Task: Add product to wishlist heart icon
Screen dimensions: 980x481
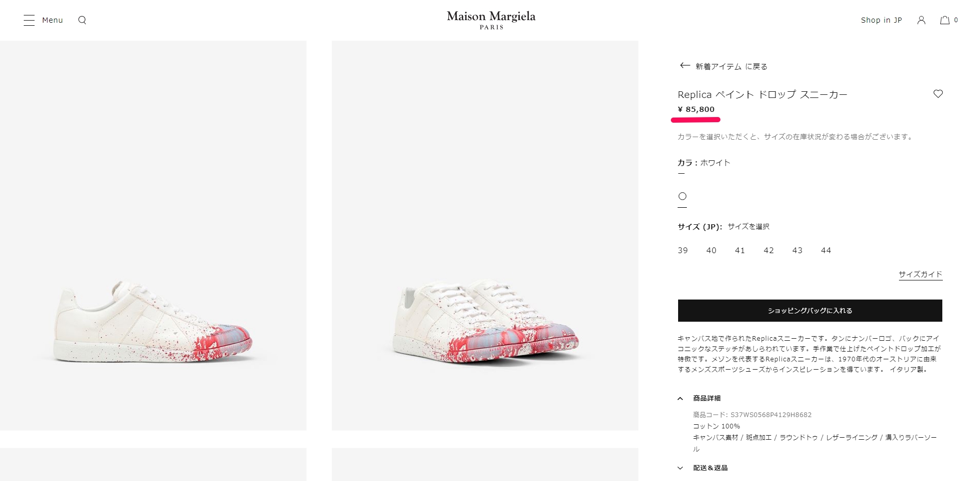Action: (x=938, y=94)
